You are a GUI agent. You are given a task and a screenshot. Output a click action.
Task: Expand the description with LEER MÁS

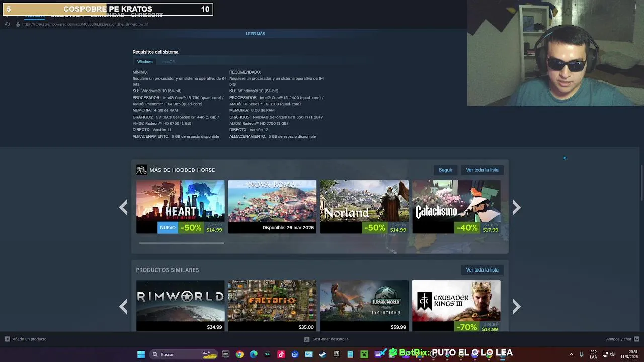255,34
